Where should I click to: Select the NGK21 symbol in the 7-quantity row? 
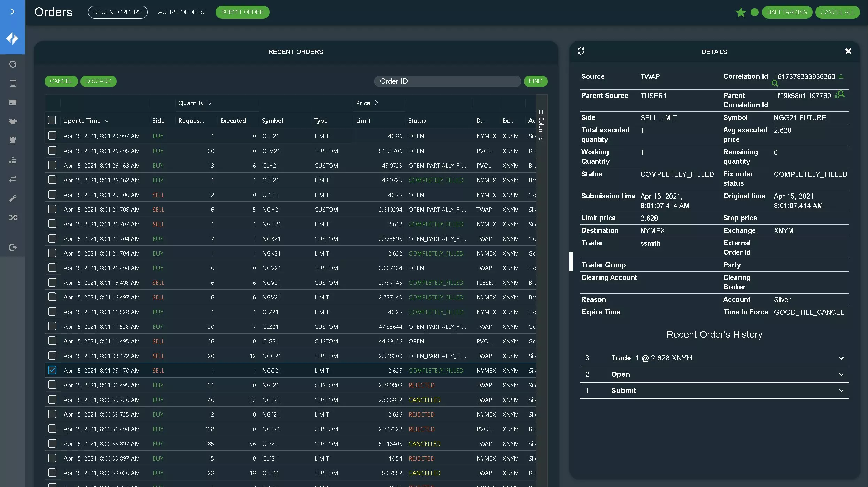[x=271, y=239]
